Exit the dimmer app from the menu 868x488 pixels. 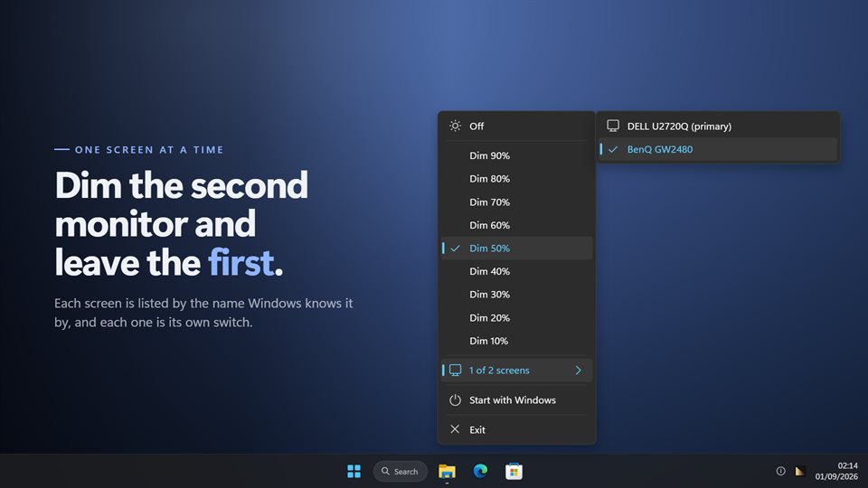pyautogui.click(x=516, y=429)
